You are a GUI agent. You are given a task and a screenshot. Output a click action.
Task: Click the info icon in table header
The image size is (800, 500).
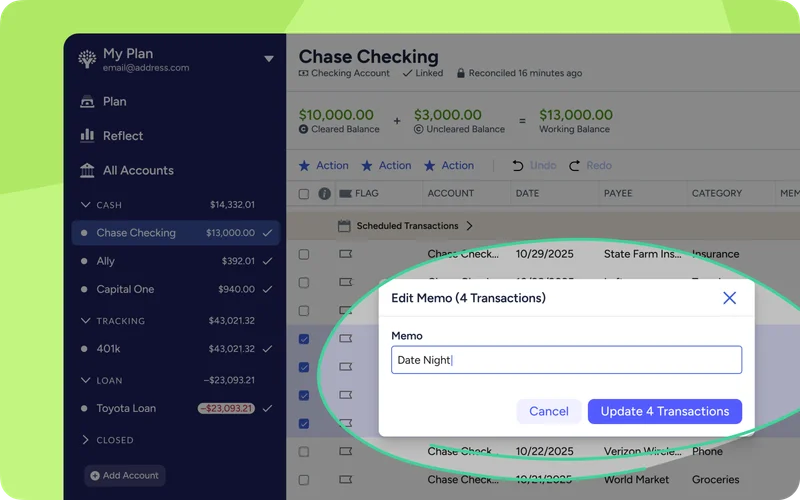coord(324,193)
